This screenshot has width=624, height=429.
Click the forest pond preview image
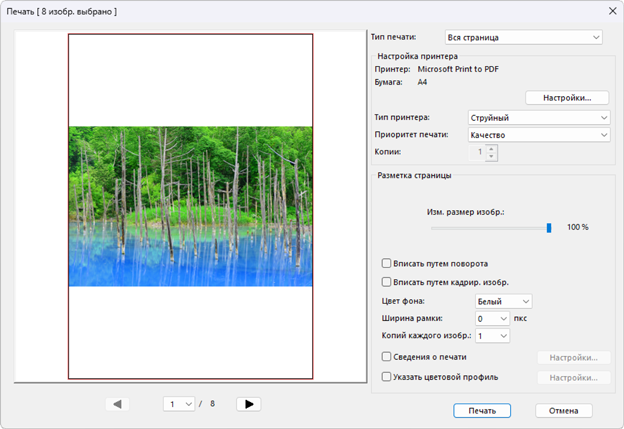click(190, 206)
